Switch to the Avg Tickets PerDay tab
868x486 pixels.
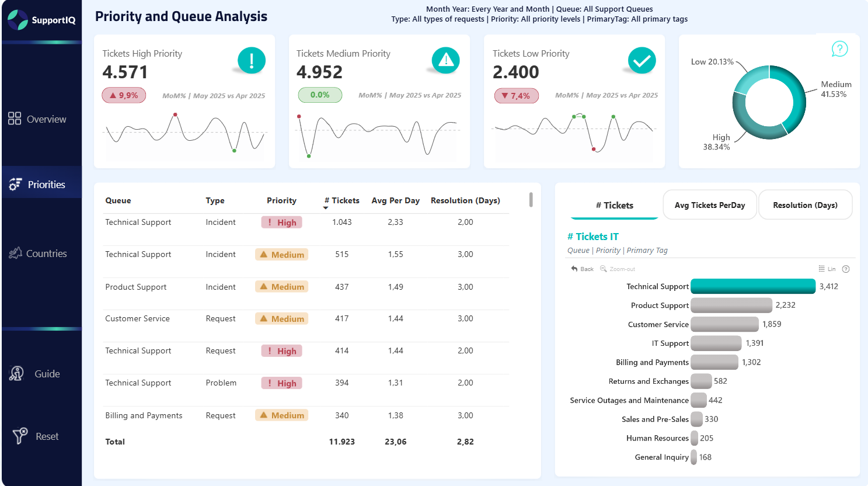pyautogui.click(x=710, y=205)
